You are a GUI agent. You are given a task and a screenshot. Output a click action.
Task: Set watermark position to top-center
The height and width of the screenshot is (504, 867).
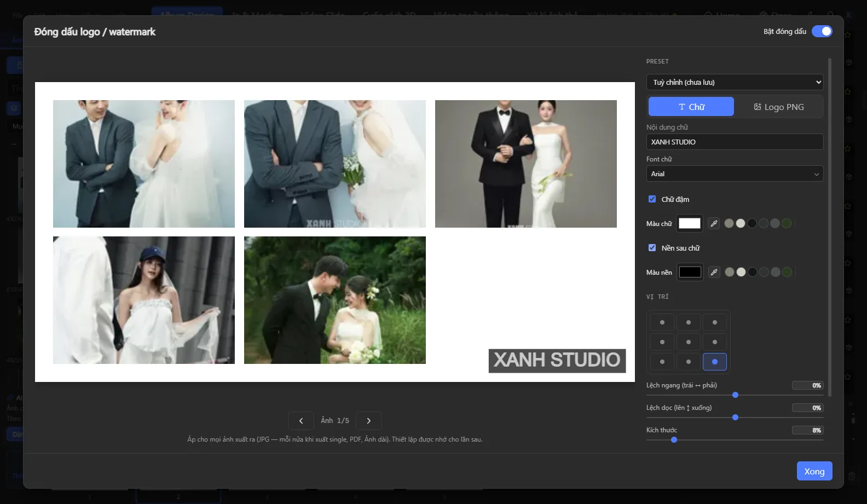click(x=689, y=322)
